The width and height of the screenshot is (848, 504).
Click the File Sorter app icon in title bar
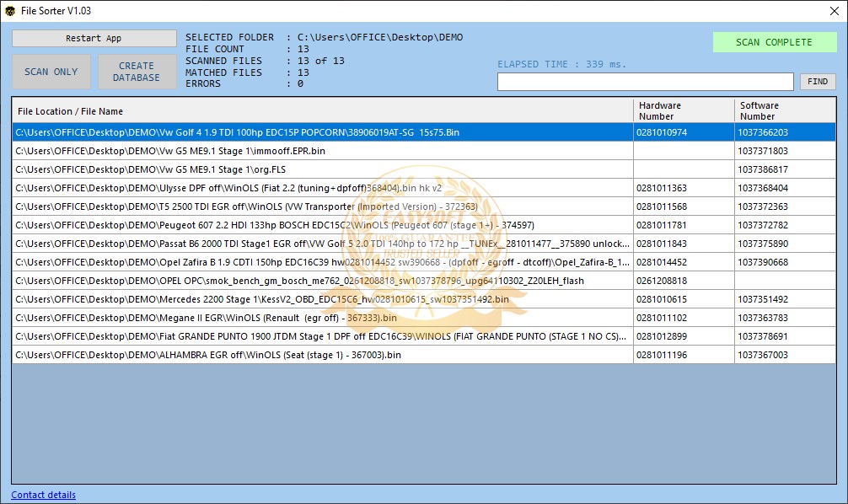point(10,11)
